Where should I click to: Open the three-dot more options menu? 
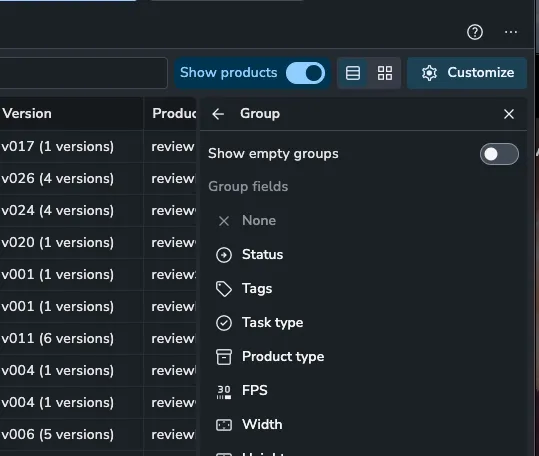pos(511,32)
